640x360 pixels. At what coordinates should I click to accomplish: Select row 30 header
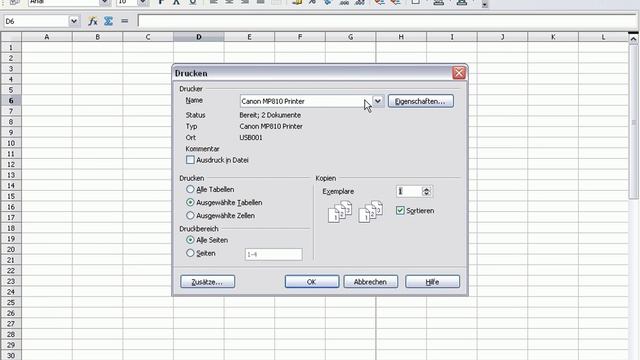tap(11, 355)
